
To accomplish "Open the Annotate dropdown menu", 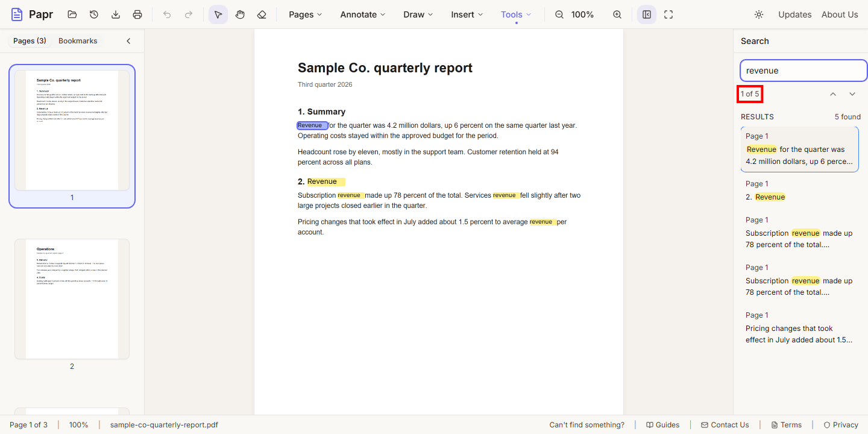I will pos(363,14).
